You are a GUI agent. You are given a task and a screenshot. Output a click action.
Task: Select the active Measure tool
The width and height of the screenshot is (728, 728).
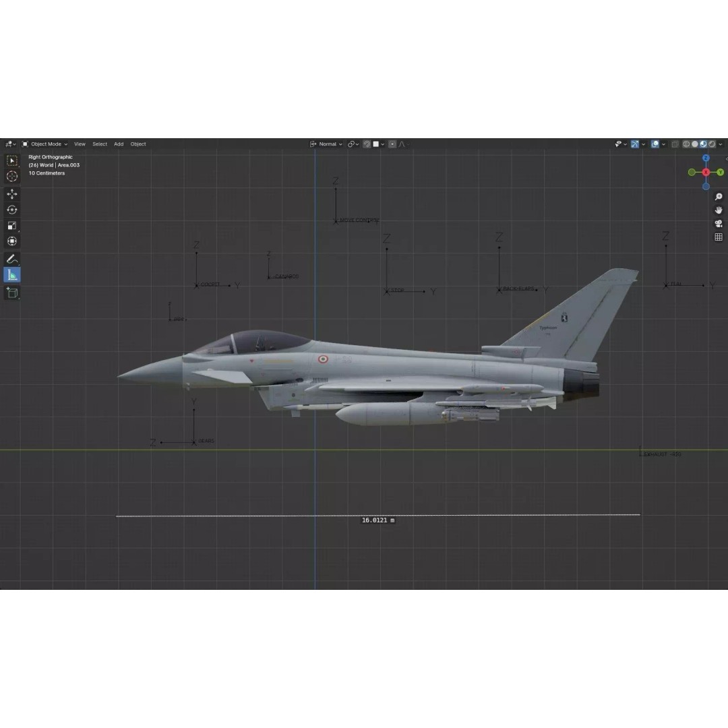12,275
